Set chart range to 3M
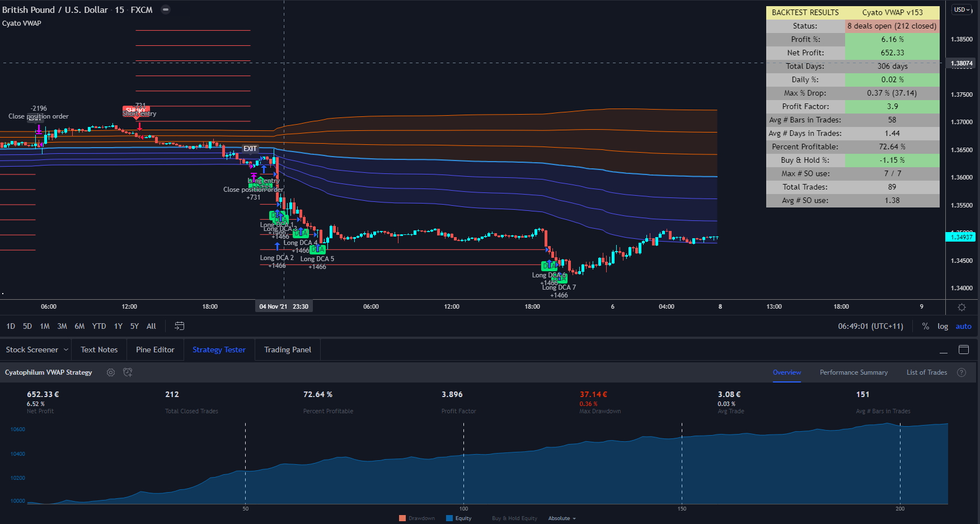Viewport: 980px width, 524px height. tap(62, 327)
